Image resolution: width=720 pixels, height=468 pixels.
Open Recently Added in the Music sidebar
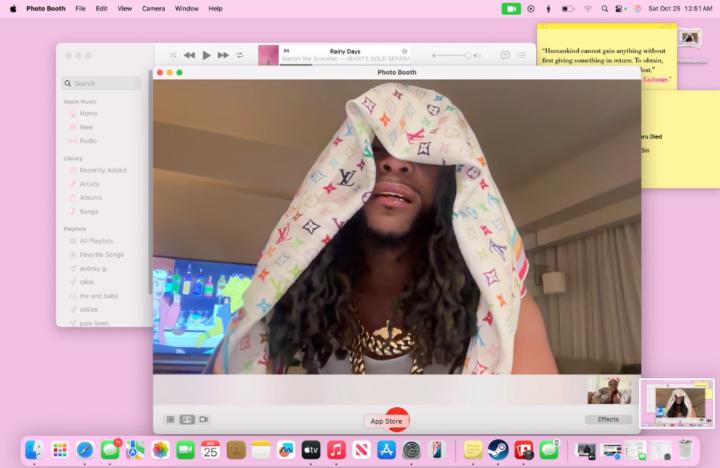(102, 170)
